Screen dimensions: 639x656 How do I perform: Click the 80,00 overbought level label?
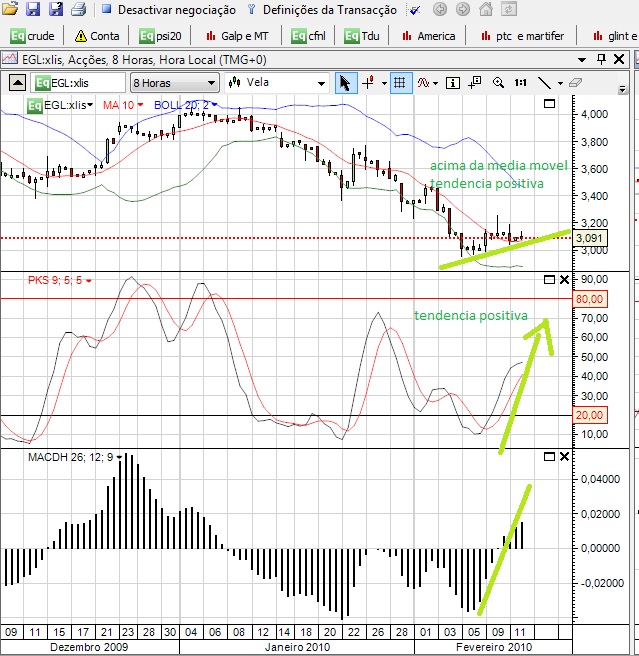click(x=589, y=299)
